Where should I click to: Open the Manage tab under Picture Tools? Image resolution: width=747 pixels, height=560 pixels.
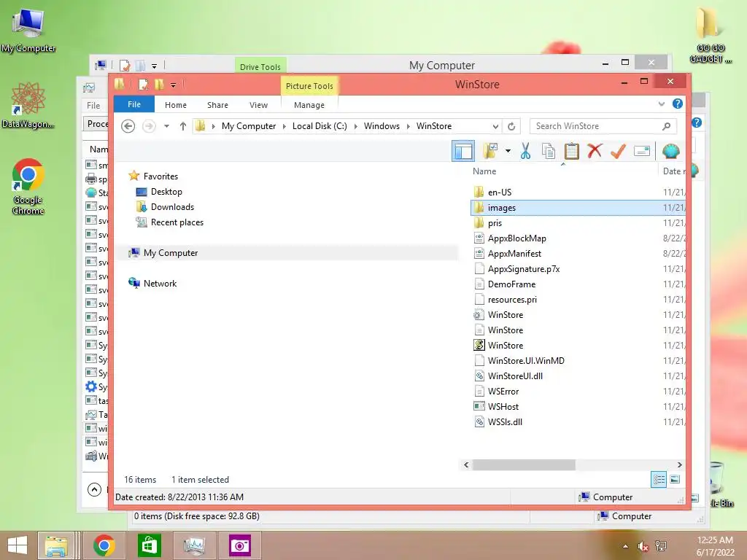(x=309, y=105)
